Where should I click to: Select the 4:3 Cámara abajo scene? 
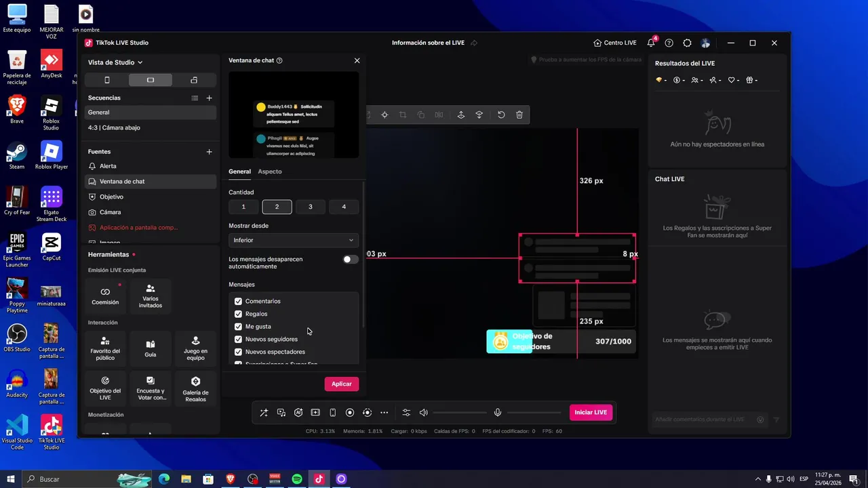(151, 127)
